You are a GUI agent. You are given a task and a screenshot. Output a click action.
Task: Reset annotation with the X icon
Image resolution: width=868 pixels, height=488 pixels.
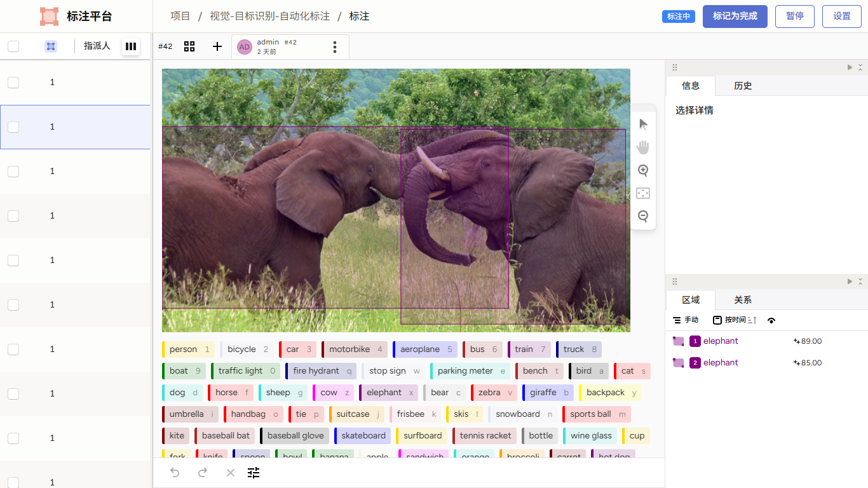click(231, 473)
